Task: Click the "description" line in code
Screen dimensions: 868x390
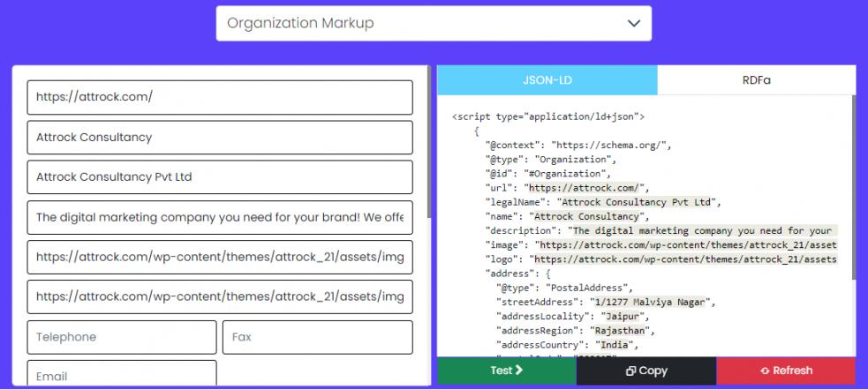Action: (x=661, y=230)
